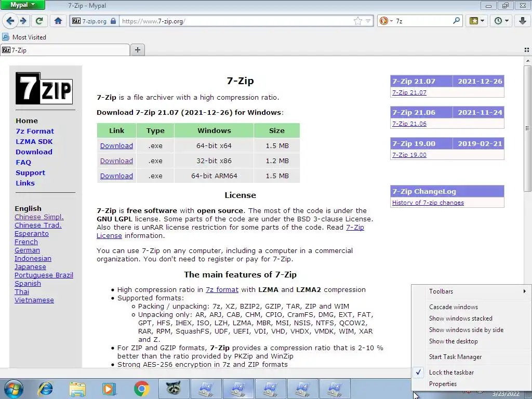Click the tab groups grid icon
This screenshot has width=532, height=399.
point(527,50)
